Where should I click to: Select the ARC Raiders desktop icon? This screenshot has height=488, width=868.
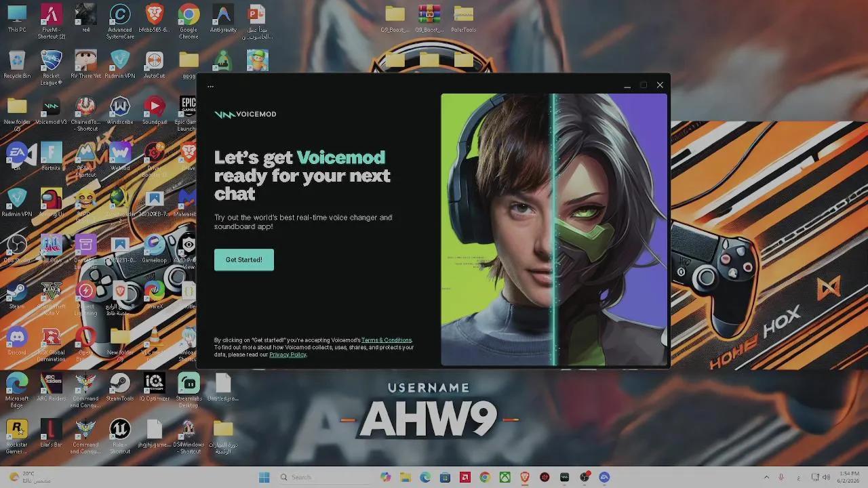pos(51,386)
